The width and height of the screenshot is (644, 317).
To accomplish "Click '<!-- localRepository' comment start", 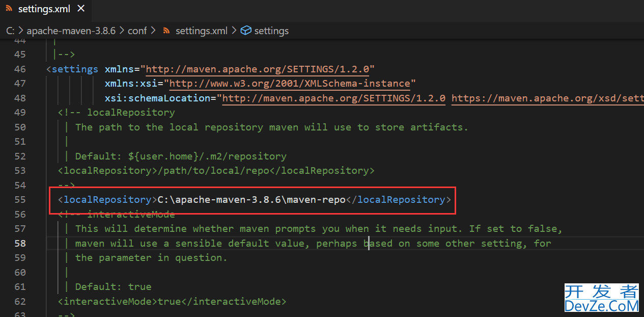I will click(116, 112).
